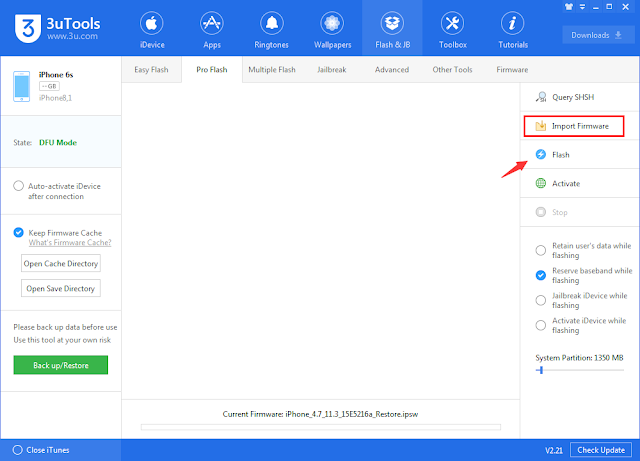
Task: Click the System Partition slider handle
Action: (x=541, y=370)
